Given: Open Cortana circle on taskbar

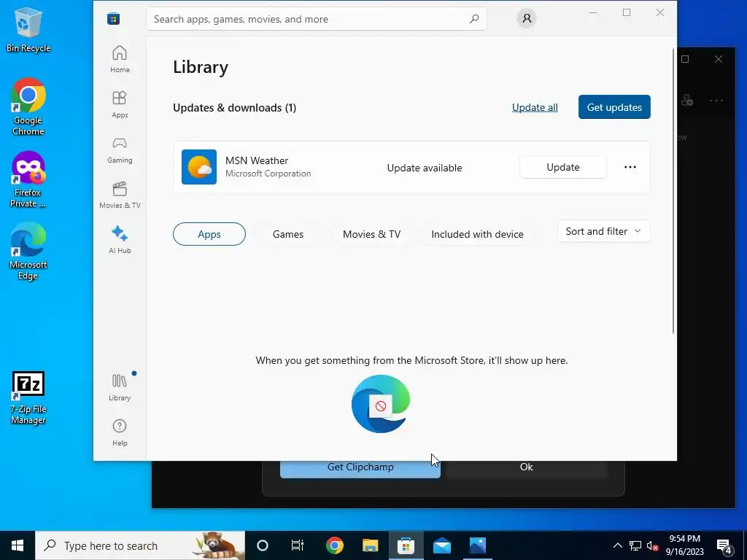Looking at the screenshot, I should click(263, 545).
